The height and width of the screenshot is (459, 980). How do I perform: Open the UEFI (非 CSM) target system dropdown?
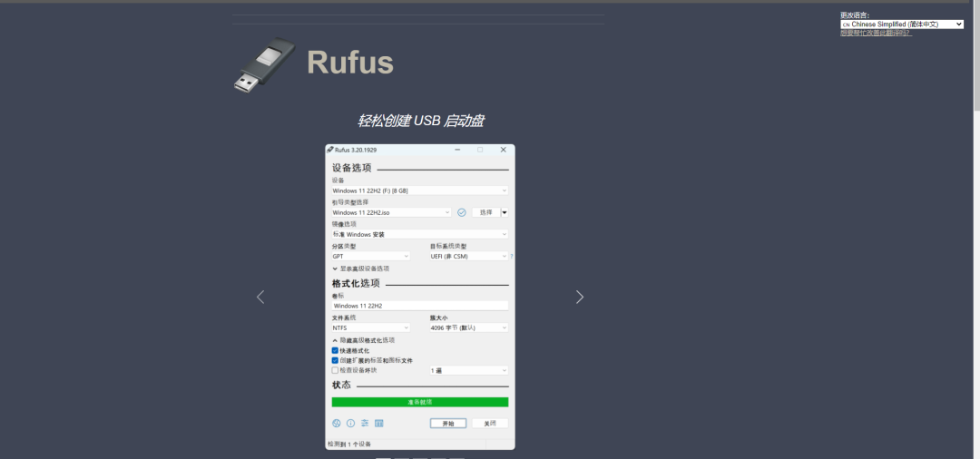pyautogui.click(x=469, y=256)
